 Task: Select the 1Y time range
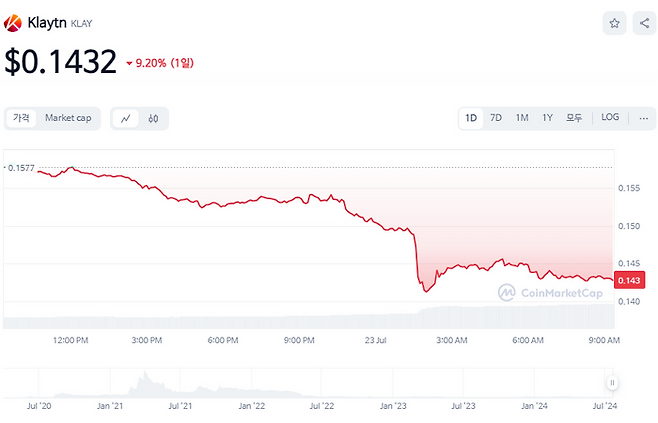547,118
